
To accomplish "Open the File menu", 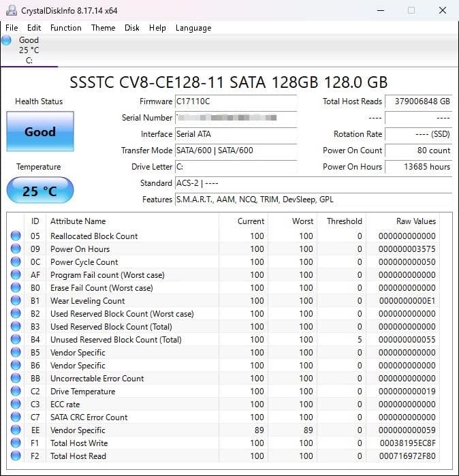I will coord(12,28).
